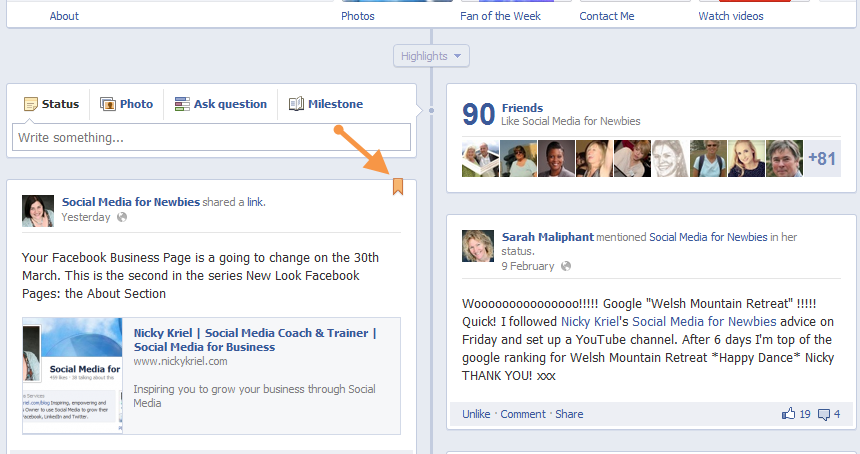Click the speech bubble 4 comments icon
Viewport: 860px width, 454px height.
click(x=824, y=415)
